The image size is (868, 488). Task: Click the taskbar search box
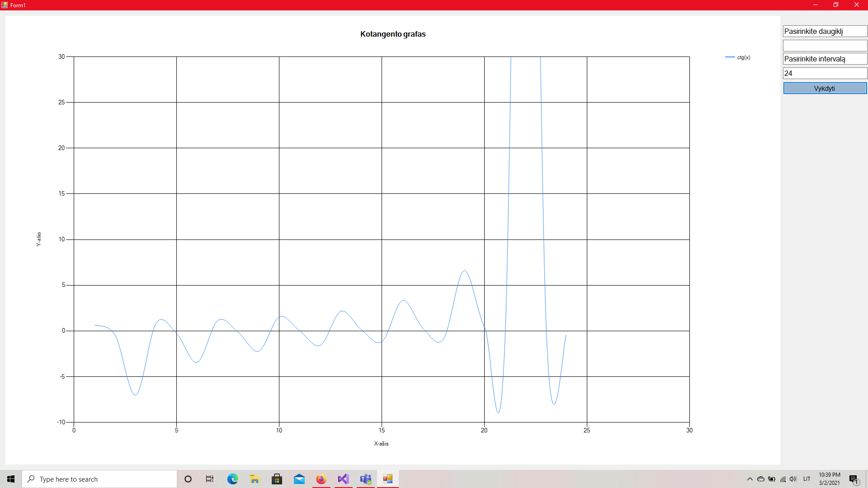[x=99, y=479]
